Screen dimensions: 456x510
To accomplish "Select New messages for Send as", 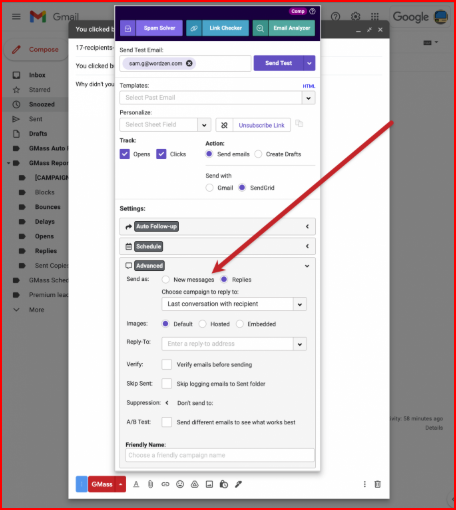I will 165,279.
